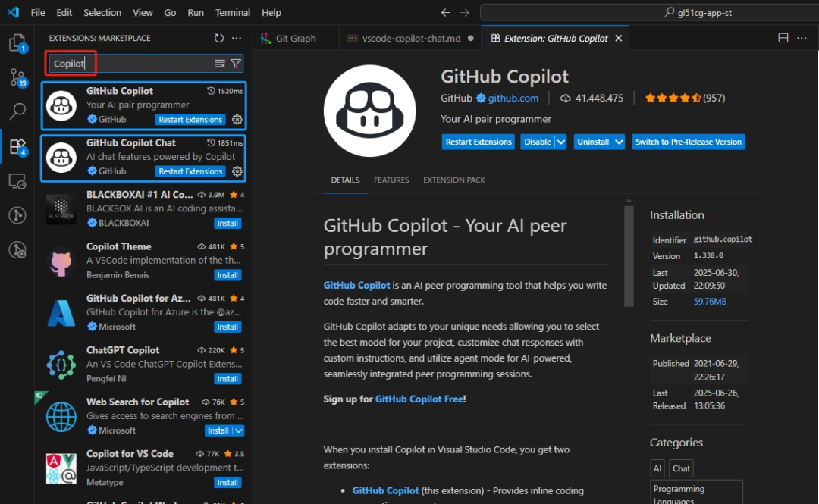Click Restart Extensions on the Copilot details page

479,142
